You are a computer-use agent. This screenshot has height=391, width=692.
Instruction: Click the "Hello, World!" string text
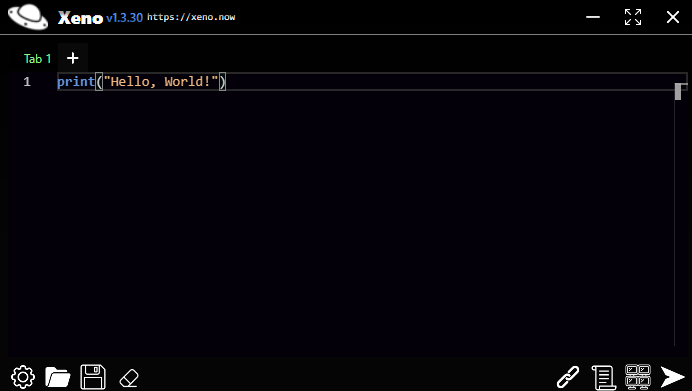coord(161,82)
